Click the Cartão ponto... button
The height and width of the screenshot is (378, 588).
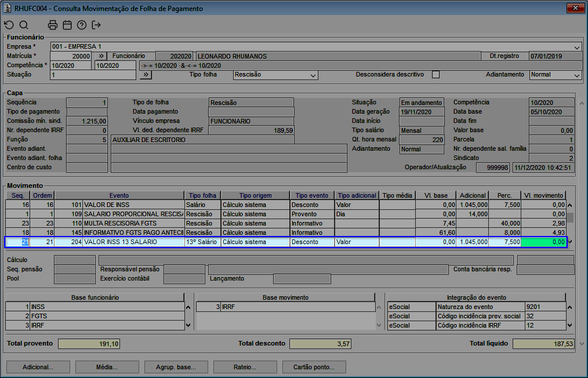(x=314, y=367)
